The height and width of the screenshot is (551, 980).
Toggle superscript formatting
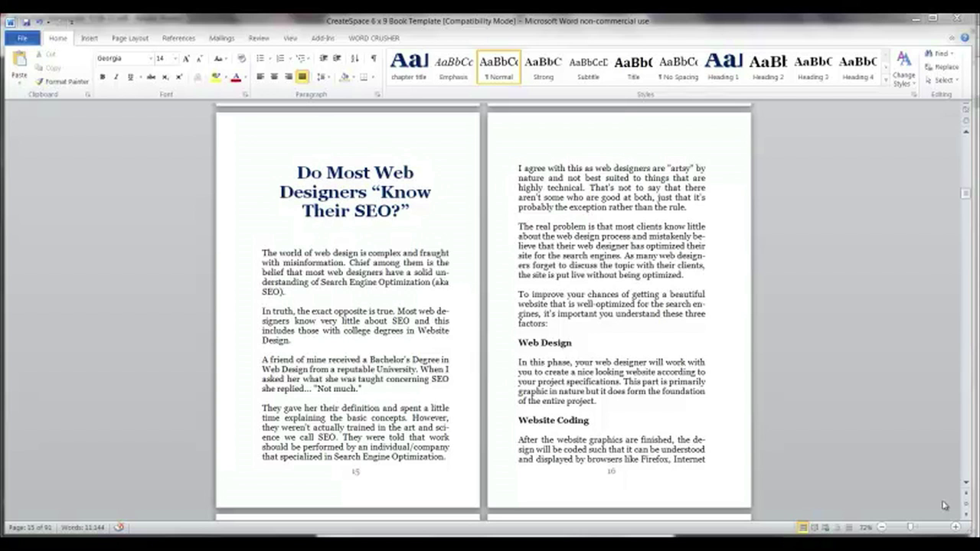tap(179, 77)
